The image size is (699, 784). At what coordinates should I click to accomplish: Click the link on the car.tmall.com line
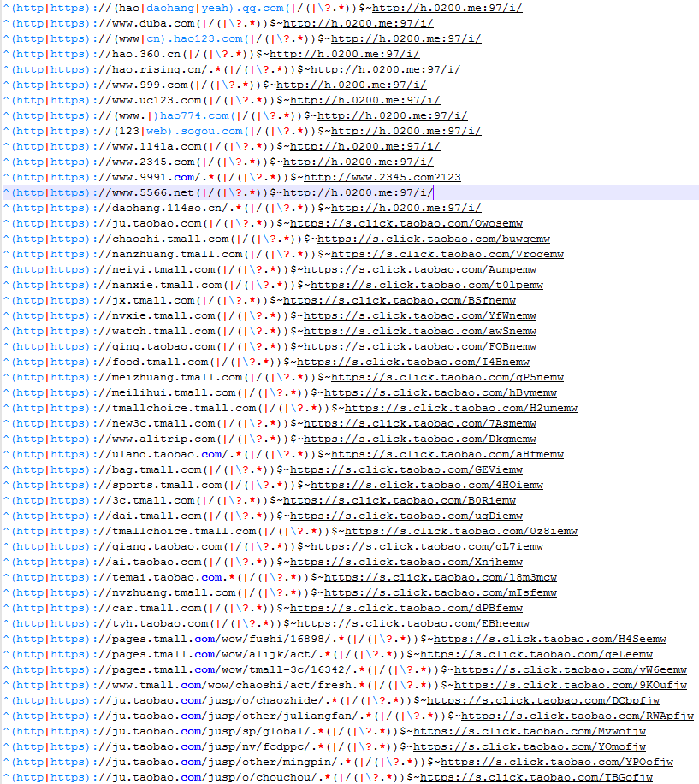(406, 609)
